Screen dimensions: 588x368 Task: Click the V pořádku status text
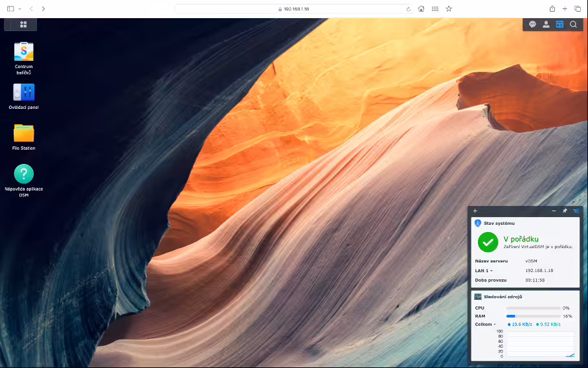point(521,239)
